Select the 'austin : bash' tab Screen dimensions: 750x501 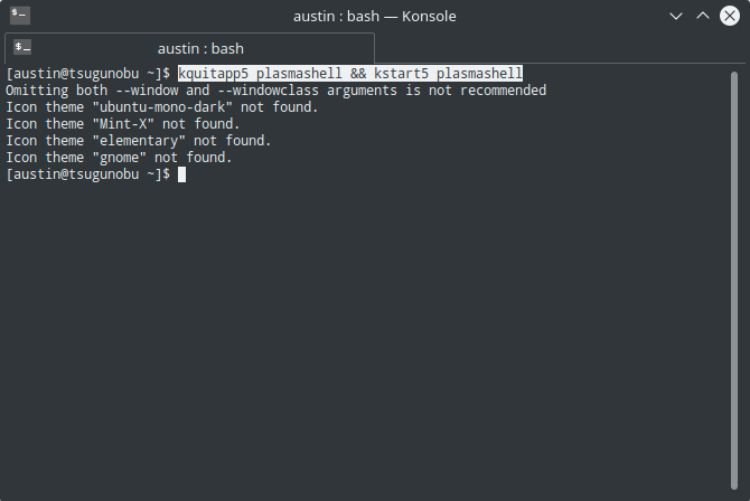tap(189, 48)
